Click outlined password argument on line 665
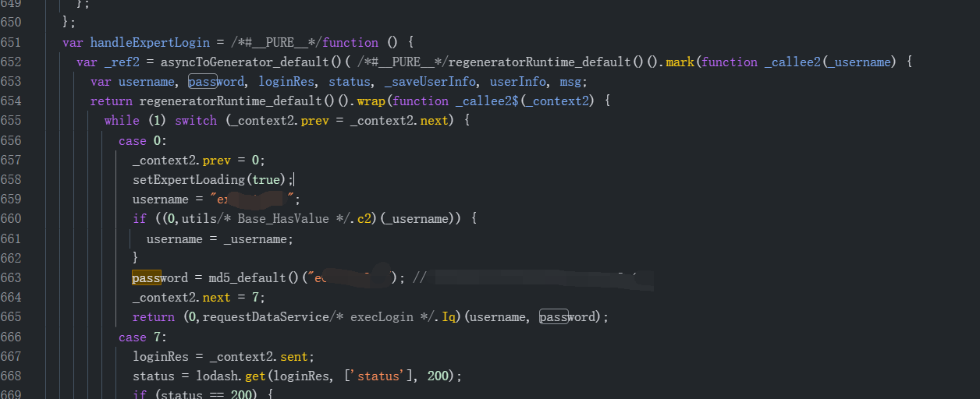Image resolution: width=980 pixels, height=399 pixels. [x=567, y=316]
